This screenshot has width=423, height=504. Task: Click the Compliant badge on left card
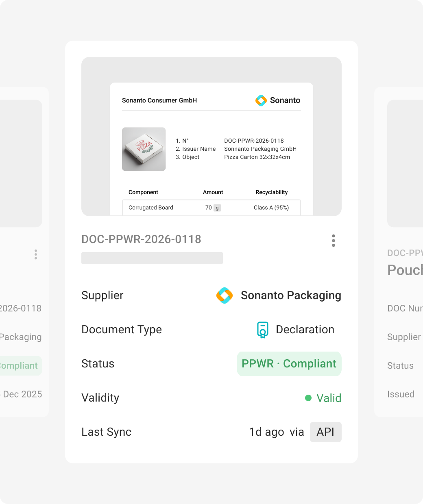[20, 366]
